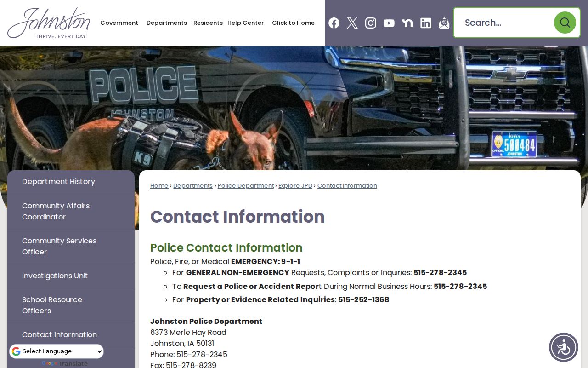Click the Home breadcrumb link
The image size is (588, 368).
tap(159, 186)
